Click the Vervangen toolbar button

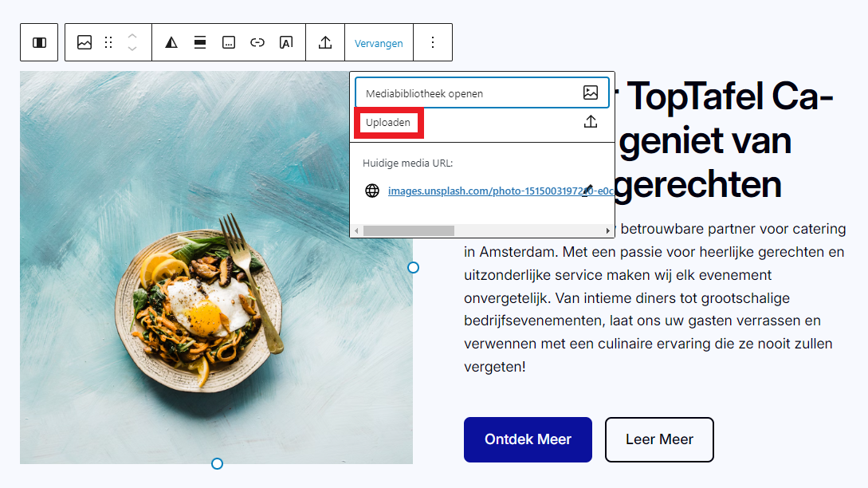point(379,43)
